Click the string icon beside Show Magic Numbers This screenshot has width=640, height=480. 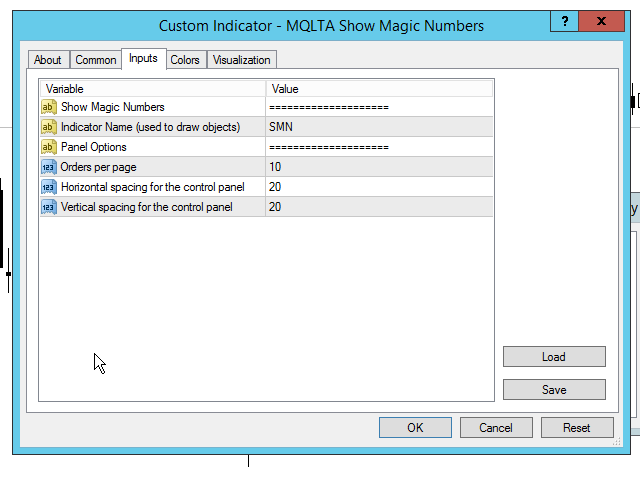(x=49, y=107)
